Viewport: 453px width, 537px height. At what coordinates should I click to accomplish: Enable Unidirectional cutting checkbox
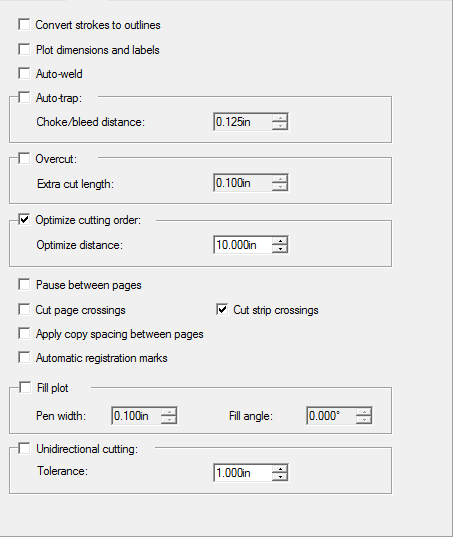24,448
